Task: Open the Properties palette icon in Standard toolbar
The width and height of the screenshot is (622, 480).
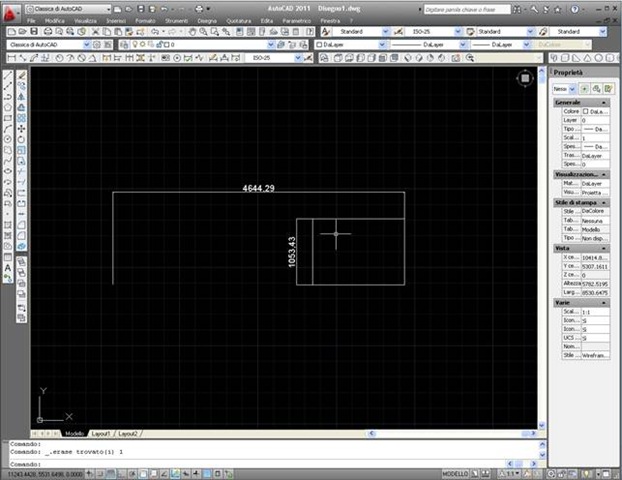Action: point(240,31)
